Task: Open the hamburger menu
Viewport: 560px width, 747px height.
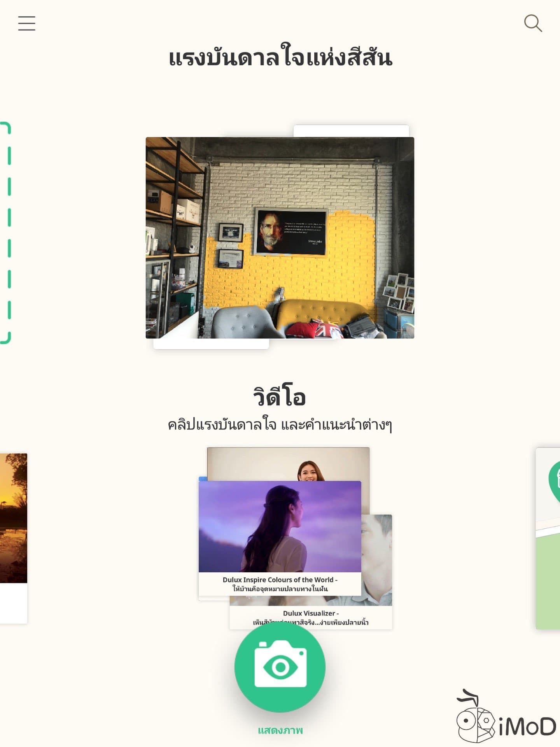Action: [26, 23]
